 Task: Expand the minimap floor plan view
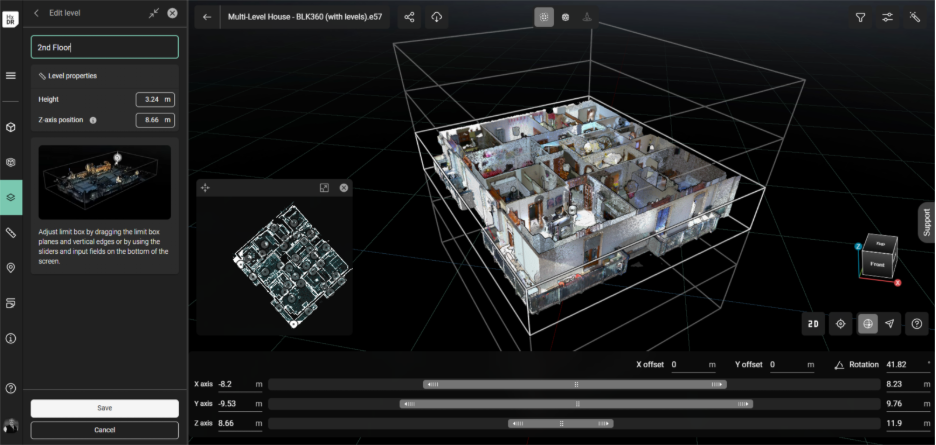click(324, 188)
